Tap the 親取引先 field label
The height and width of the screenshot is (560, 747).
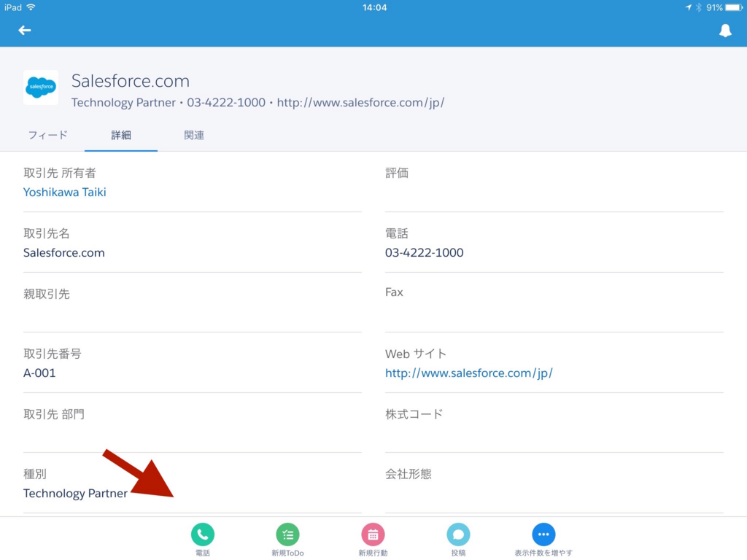pyautogui.click(x=47, y=294)
